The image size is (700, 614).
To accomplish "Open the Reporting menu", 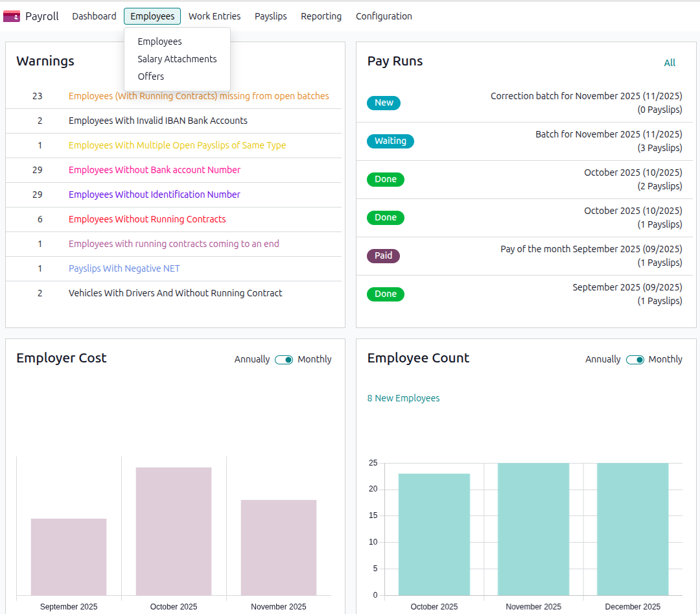I will tap(321, 16).
